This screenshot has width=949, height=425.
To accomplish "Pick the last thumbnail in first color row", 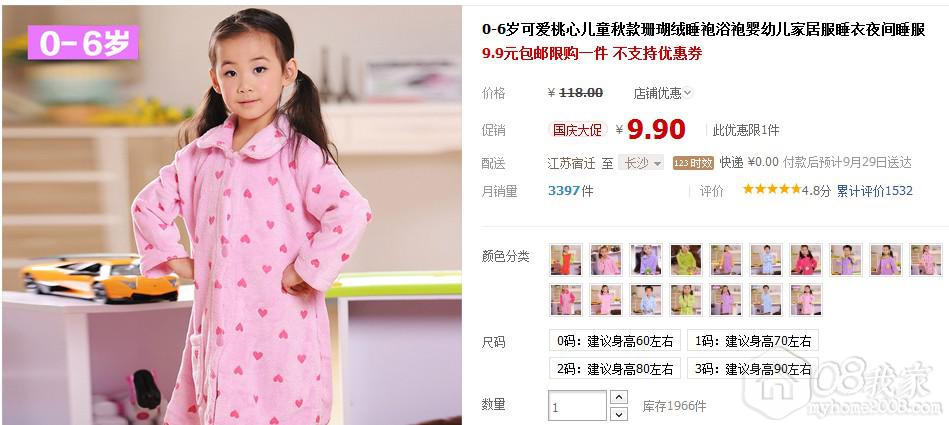I will tap(926, 259).
